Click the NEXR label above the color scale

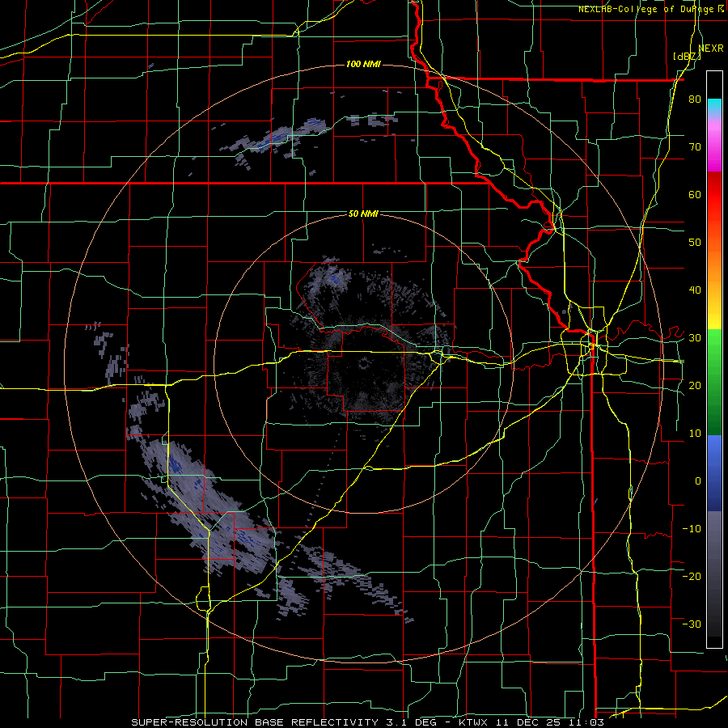click(711, 49)
